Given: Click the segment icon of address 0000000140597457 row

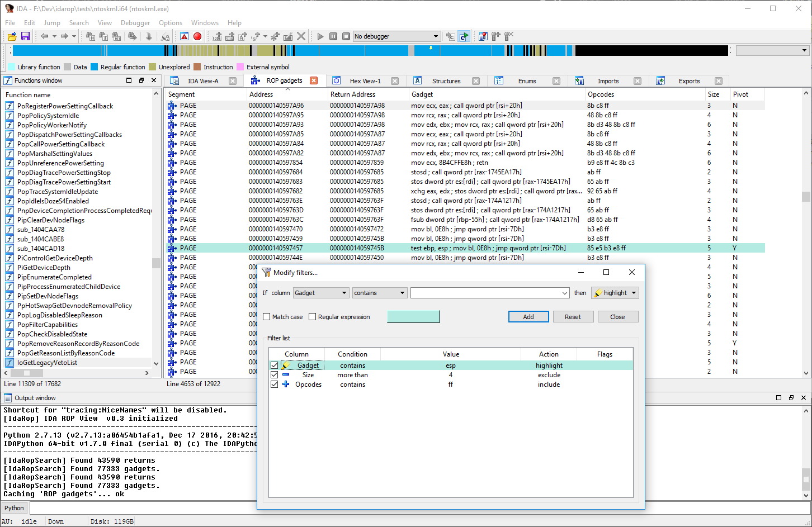Looking at the screenshot, I should pyautogui.click(x=172, y=248).
